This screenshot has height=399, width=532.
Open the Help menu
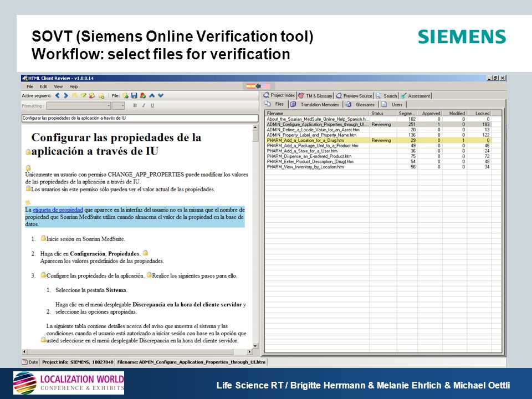point(74,86)
